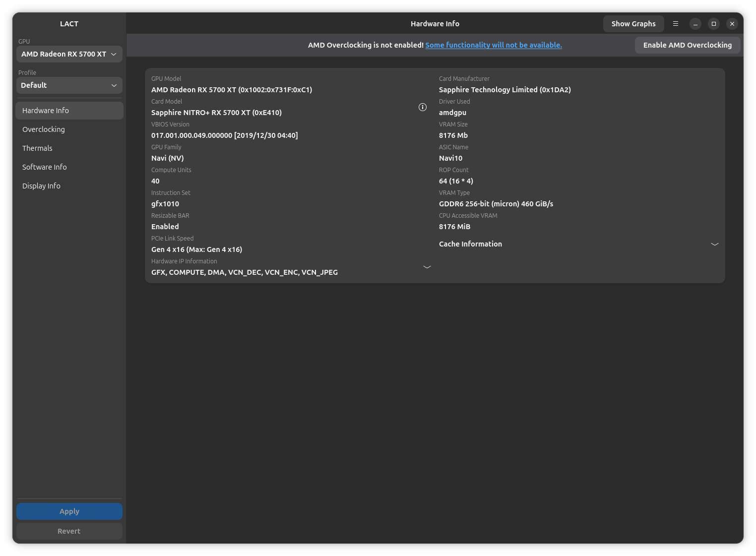Close the LACT window

coord(732,24)
